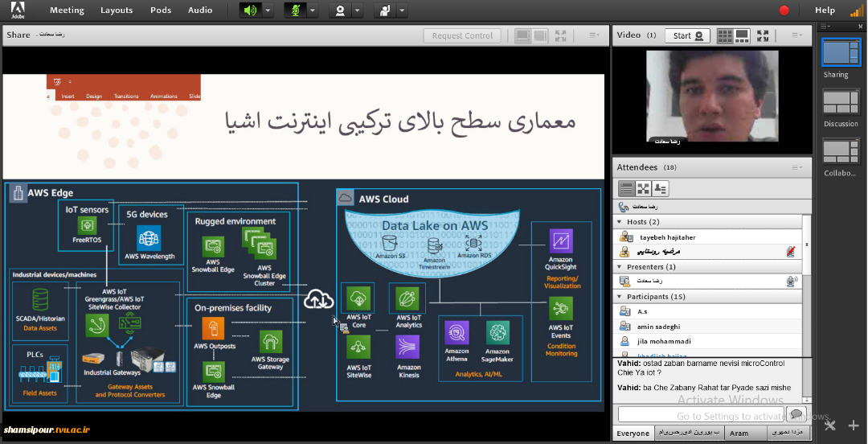Open the raise hand status dropdown arrow
Screen dimensions: 868x444
coord(402,10)
